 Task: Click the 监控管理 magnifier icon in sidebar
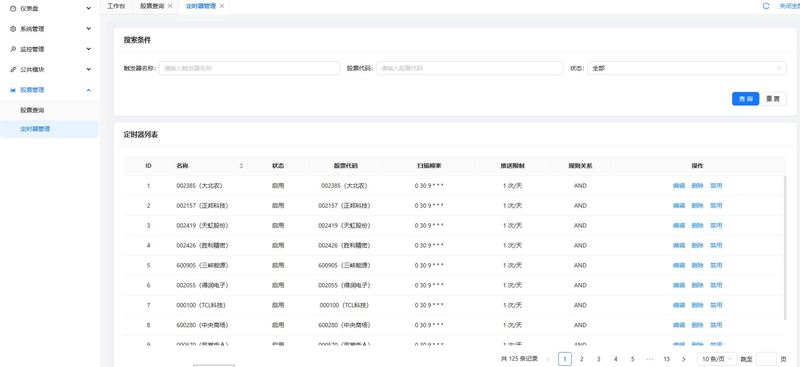point(13,50)
